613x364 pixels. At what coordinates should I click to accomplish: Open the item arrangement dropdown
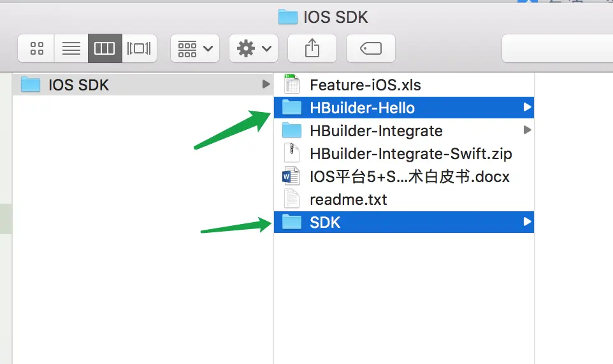click(x=195, y=48)
